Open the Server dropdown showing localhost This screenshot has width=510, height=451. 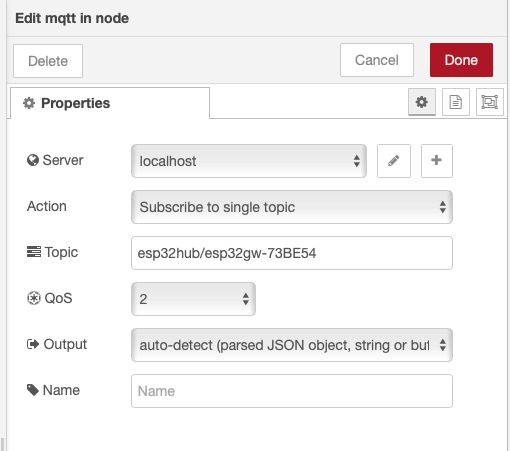tap(249, 161)
